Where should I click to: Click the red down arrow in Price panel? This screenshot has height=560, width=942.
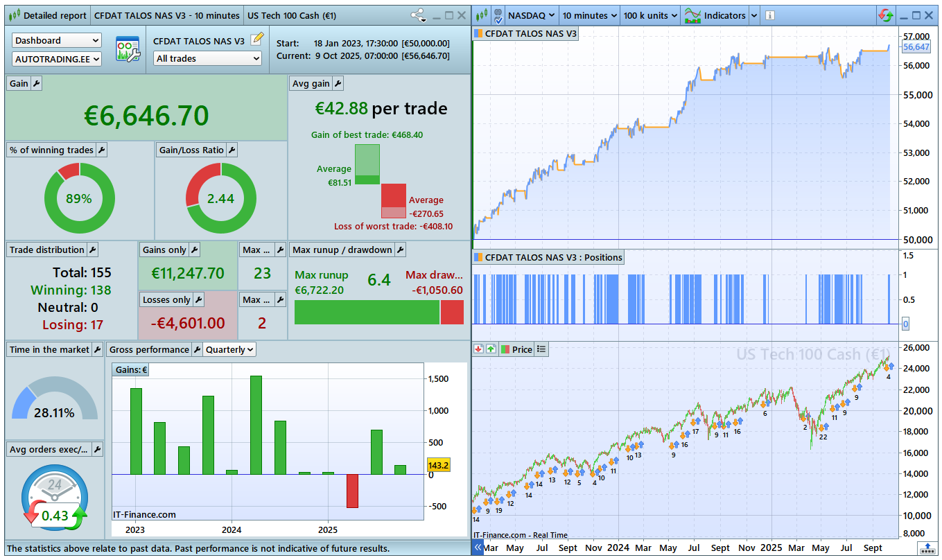[x=478, y=349]
